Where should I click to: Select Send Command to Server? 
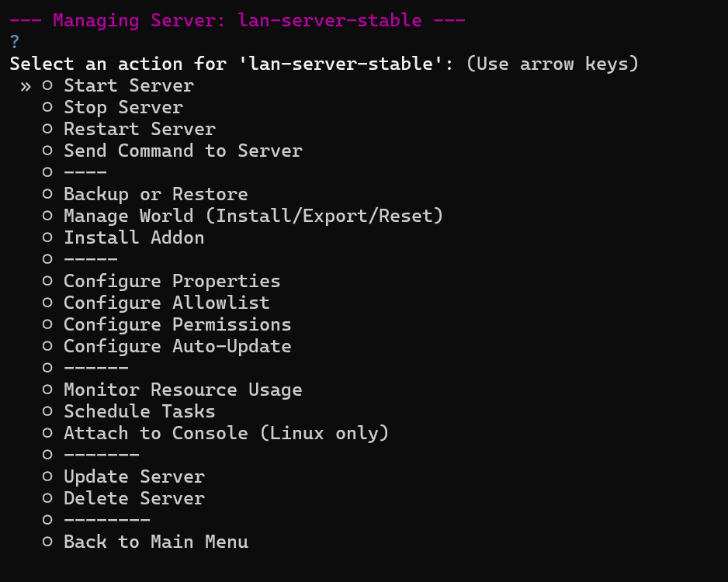[x=182, y=151]
